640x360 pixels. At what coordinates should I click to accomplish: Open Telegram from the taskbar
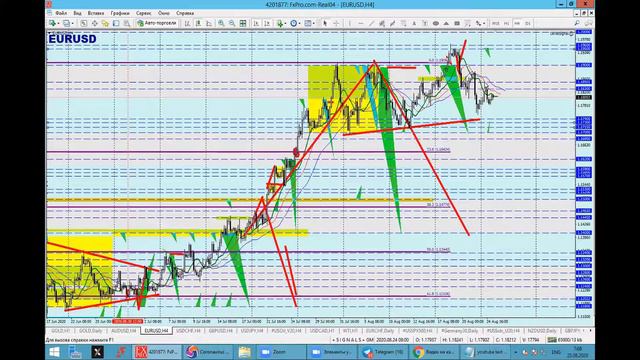point(383,352)
